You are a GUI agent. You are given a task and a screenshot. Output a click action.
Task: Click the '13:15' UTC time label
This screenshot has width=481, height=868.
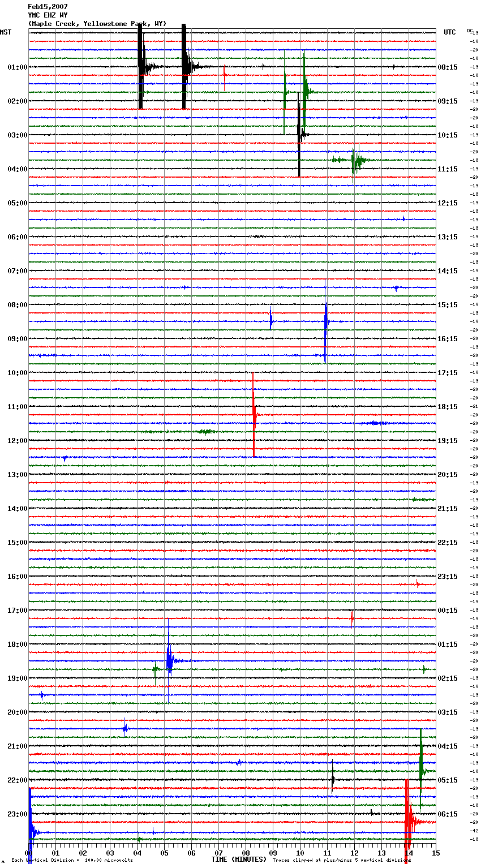point(448,237)
